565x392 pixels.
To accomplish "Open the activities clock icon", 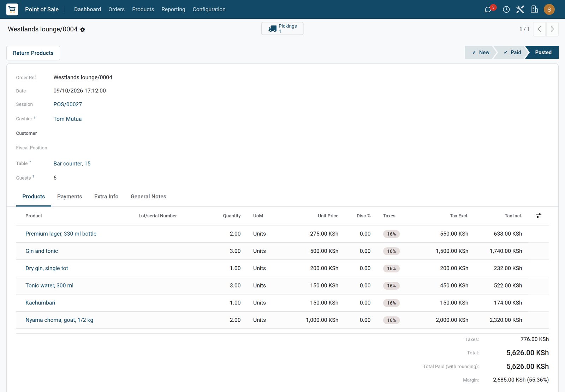I will point(506,10).
